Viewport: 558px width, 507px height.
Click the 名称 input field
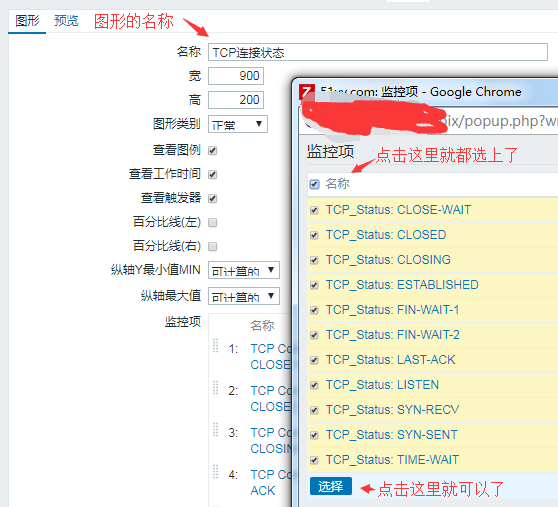point(378,52)
